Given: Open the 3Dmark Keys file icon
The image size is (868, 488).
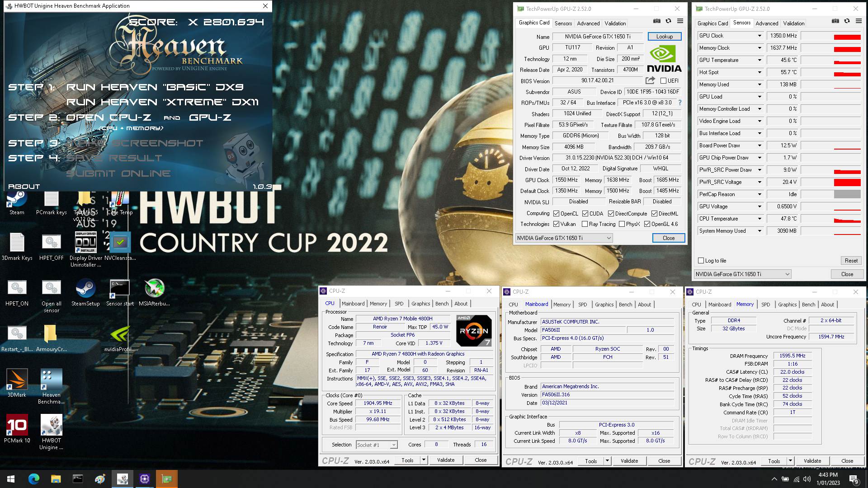Looking at the screenshot, I should tap(17, 246).
